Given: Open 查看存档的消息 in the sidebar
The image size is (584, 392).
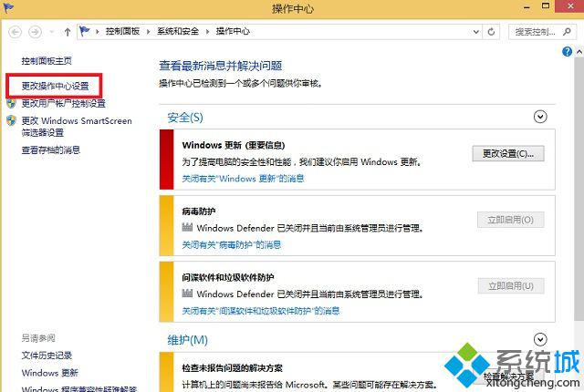Looking at the screenshot, I should pos(51,150).
